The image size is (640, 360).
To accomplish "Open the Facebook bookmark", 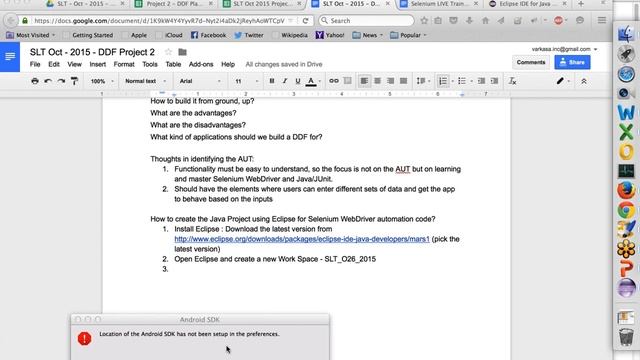I will 209,35.
